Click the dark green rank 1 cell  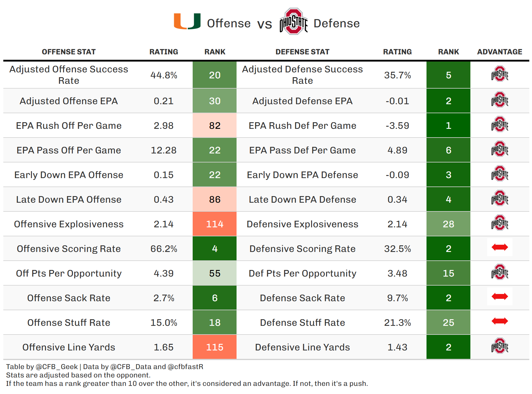(448, 126)
